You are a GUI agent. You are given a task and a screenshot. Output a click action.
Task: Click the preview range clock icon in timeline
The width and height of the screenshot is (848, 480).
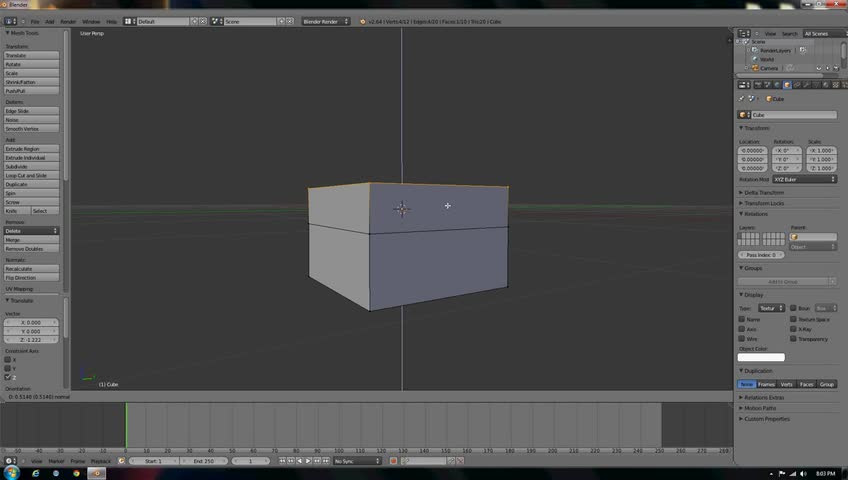tap(121, 461)
